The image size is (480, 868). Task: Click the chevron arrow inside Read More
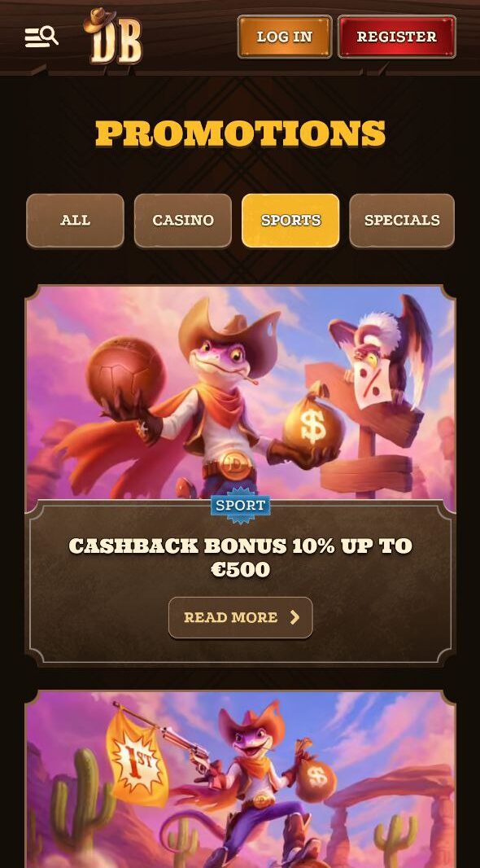[295, 618]
